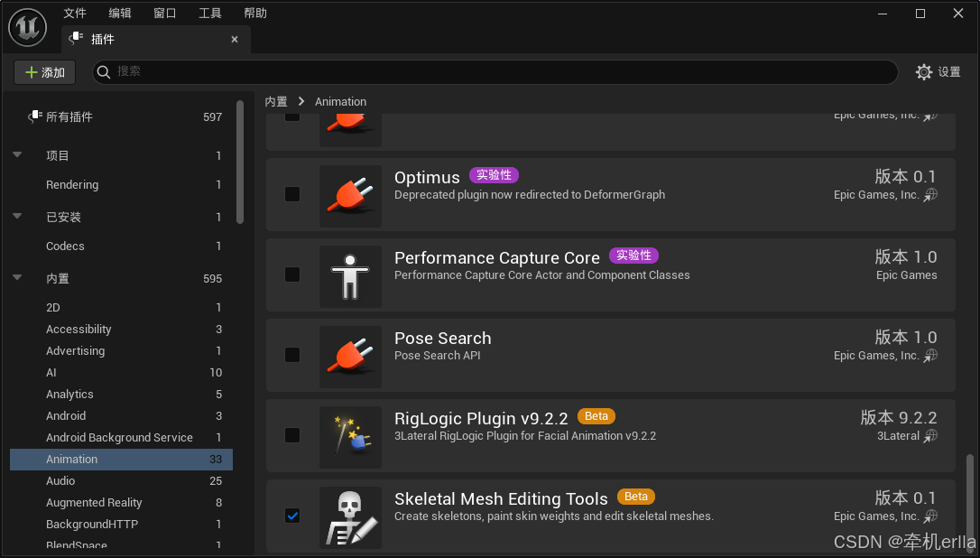Select the Advertising category

click(121, 351)
